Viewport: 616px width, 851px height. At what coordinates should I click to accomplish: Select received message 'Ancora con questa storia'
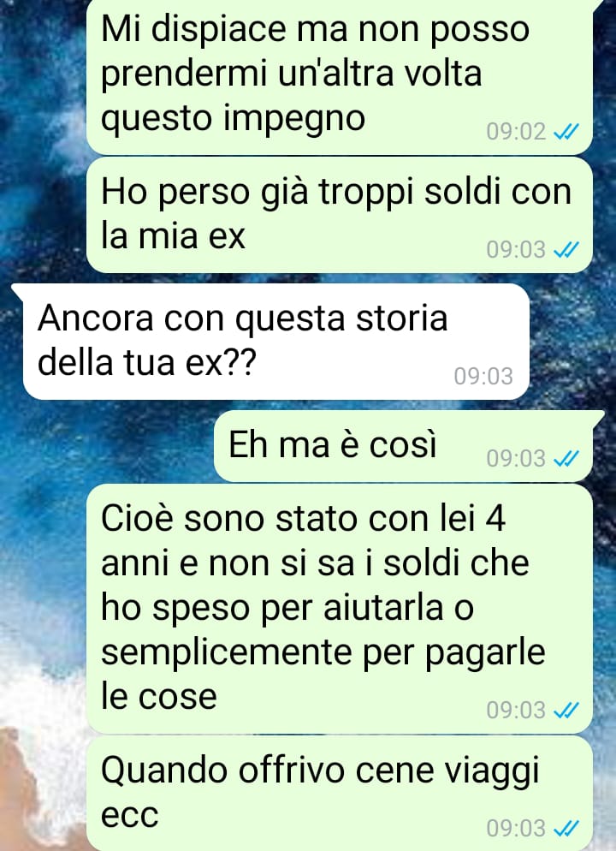275,342
